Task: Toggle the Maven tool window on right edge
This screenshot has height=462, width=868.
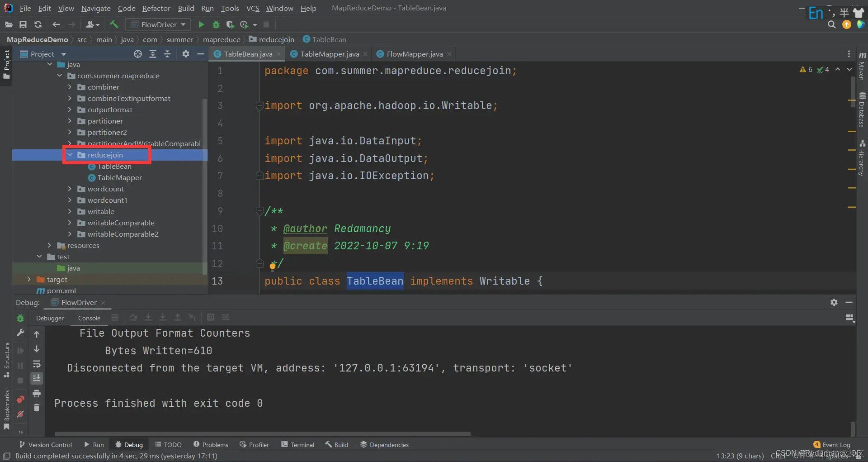Action: point(862,67)
